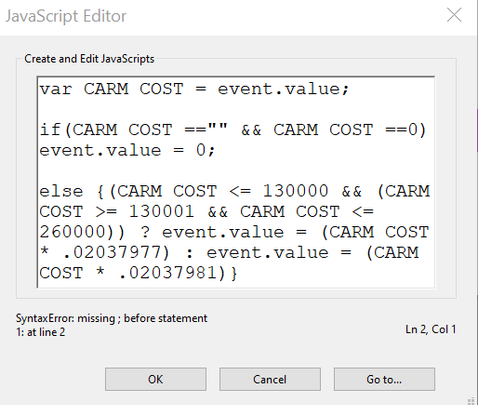Click the 'Ln 2, Col 1' position indicator
478x405 pixels.
coord(430,329)
